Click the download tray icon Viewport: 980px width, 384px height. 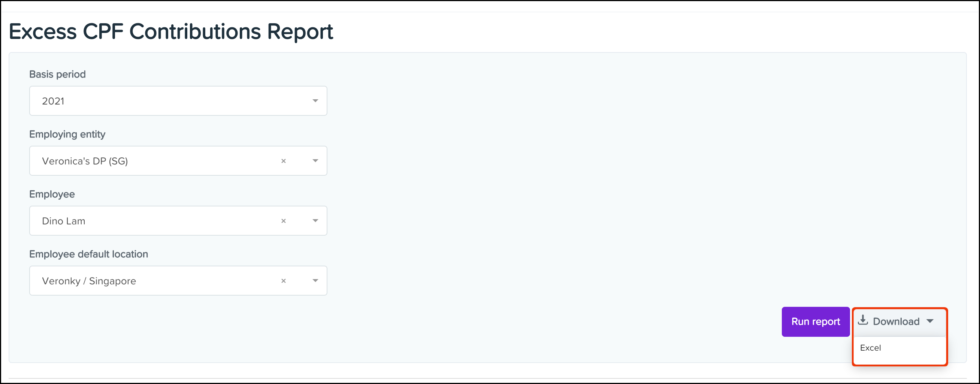click(x=863, y=320)
